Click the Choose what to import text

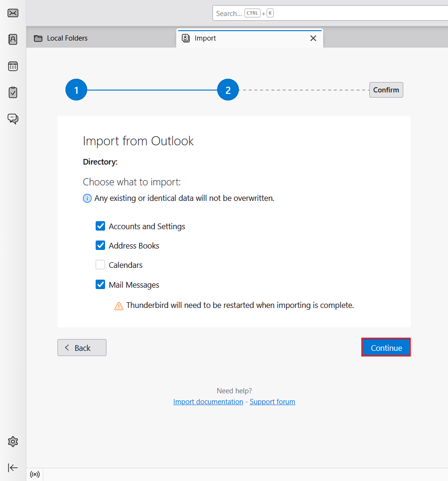132,182
